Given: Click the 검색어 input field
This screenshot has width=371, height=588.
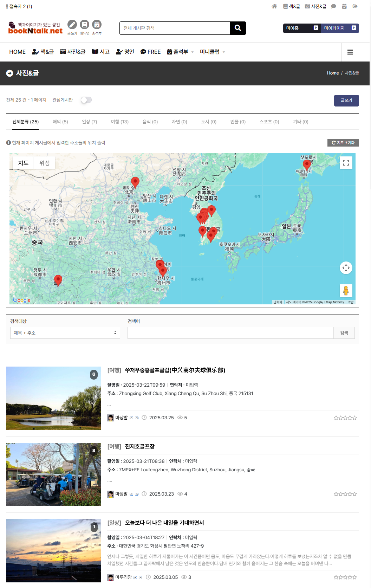Looking at the screenshot, I should coord(230,333).
